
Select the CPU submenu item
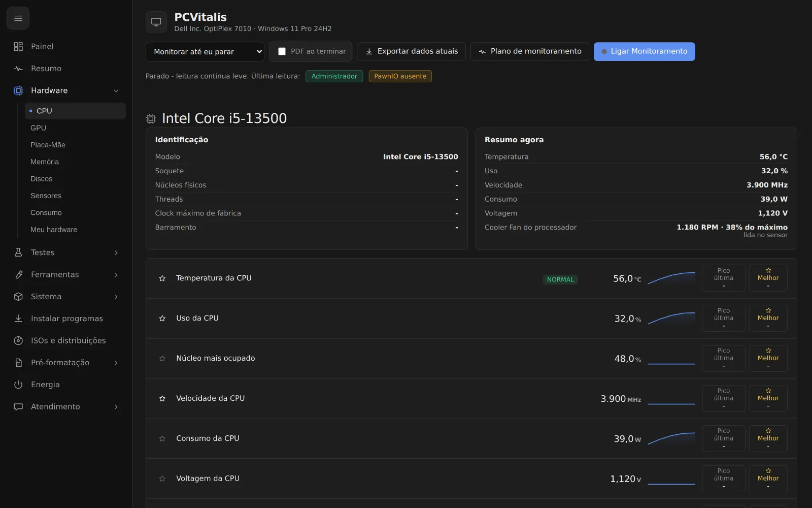[75, 111]
